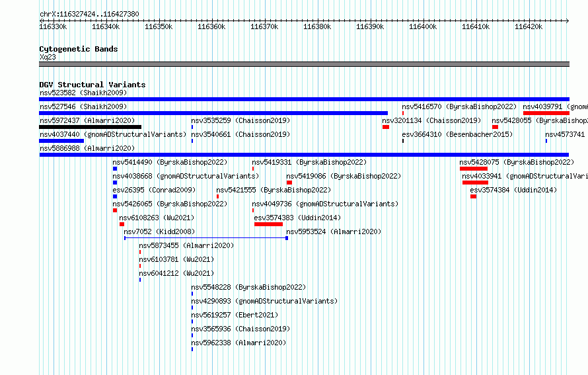This screenshot has height=375, width=588.
Task: Click the red nsv4033941 variant bar
Action: [x=475, y=183]
